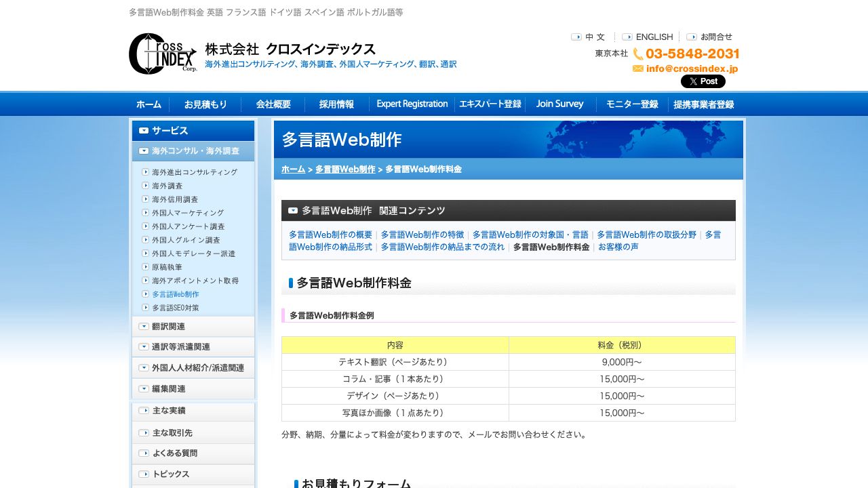Viewport: 868px width, 488px height.
Task: Open お見積もり in the navigation bar
Action: 205,104
